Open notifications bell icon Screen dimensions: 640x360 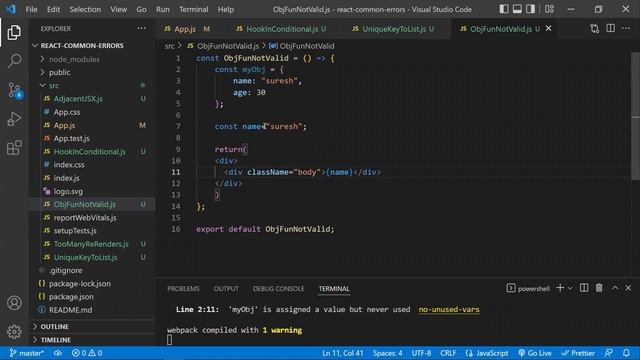click(x=626, y=353)
